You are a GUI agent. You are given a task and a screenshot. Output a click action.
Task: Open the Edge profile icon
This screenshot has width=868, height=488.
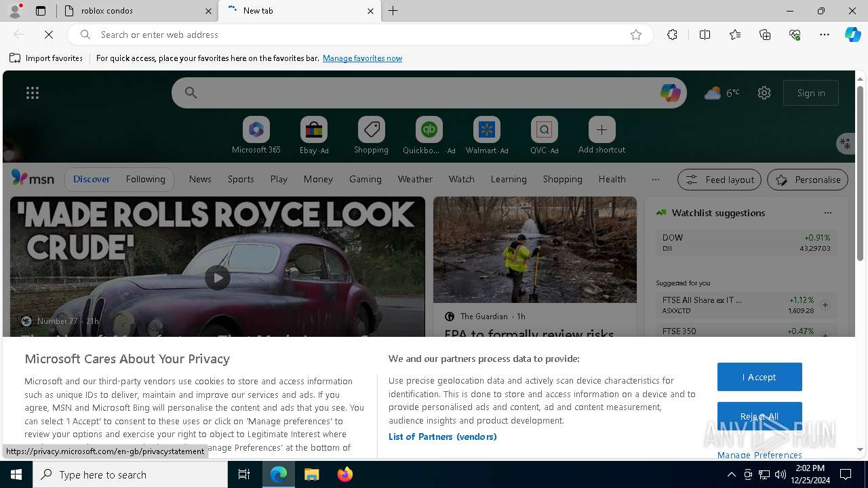point(14,11)
